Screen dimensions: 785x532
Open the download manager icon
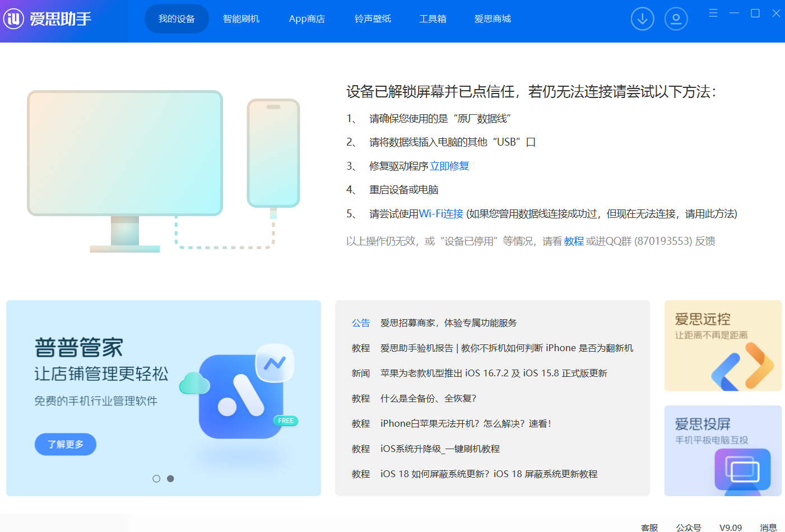click(x=642, y=19)
